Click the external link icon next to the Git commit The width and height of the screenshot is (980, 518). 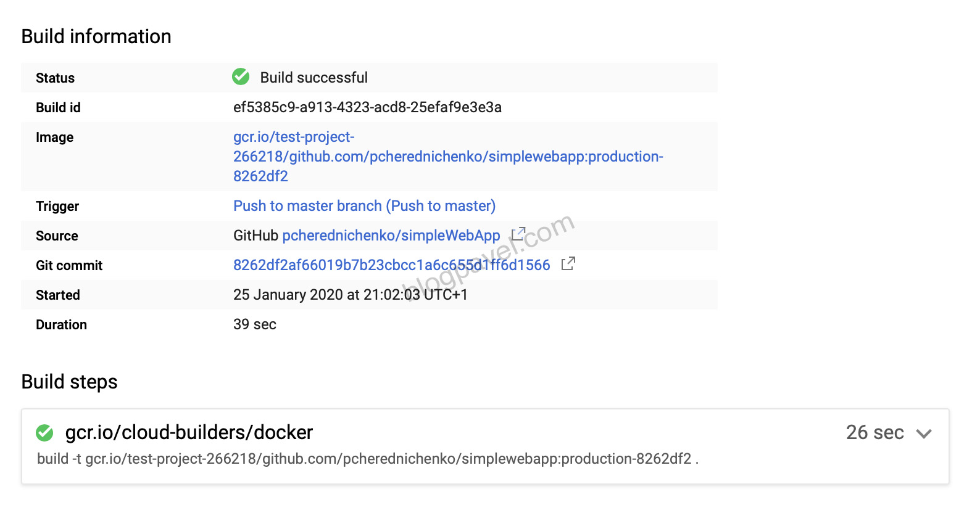point(568,263)
